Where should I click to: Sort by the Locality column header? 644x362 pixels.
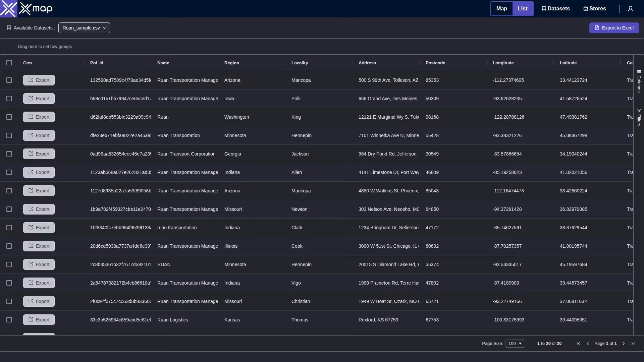click(300, 63)
